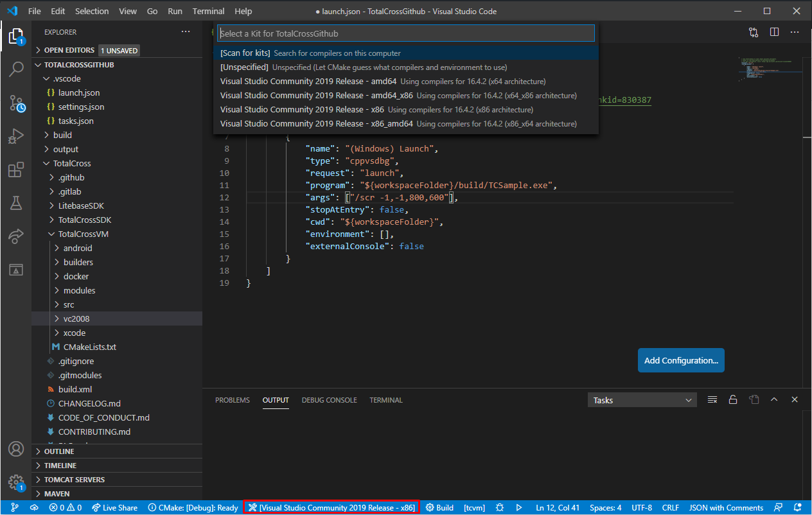Click the CMake launch play icon in status bar

coord(519,507)
